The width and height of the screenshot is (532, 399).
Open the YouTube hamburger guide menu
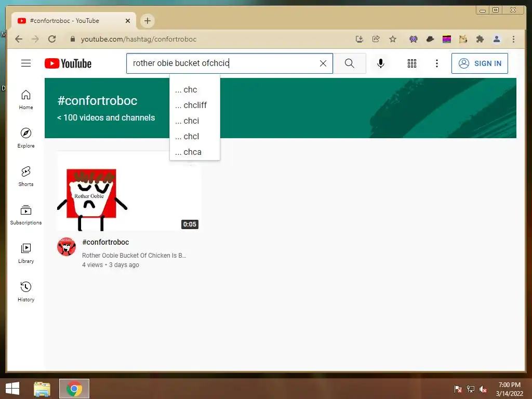coord(26,63)
